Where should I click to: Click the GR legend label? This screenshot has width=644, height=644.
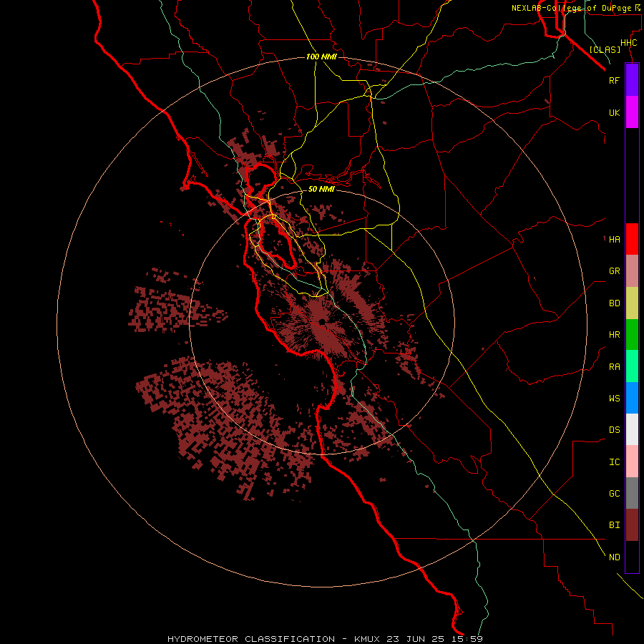tap(614, 271)
